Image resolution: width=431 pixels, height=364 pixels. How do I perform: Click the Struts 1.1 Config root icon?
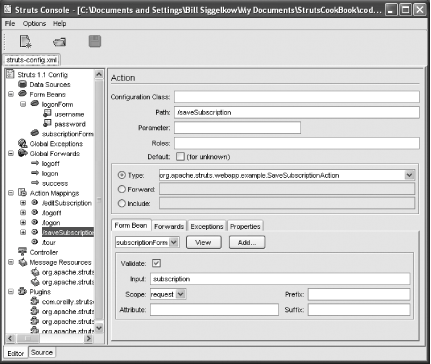tap(11, 74)
